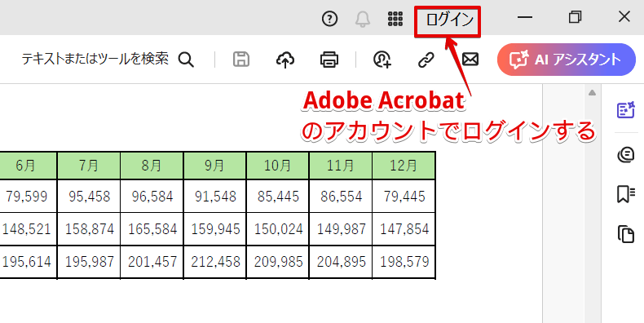Click the send by email envelope icon
The image size is (644, 323).
click(x=470, y=60)
